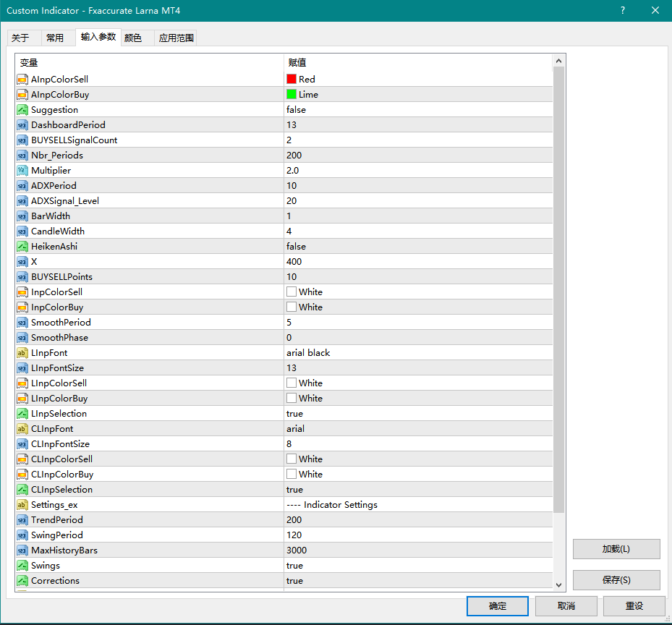Image resolution: width=672 pixels, height=625 pixels.
Task: Click the red AInpColorSell color swatch
Action: coord(292,80)
